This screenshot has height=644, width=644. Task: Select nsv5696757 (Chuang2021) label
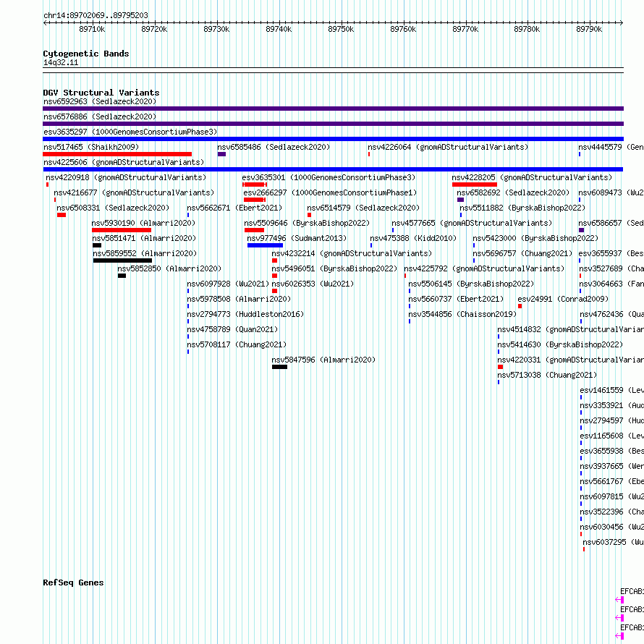point(522,253)
